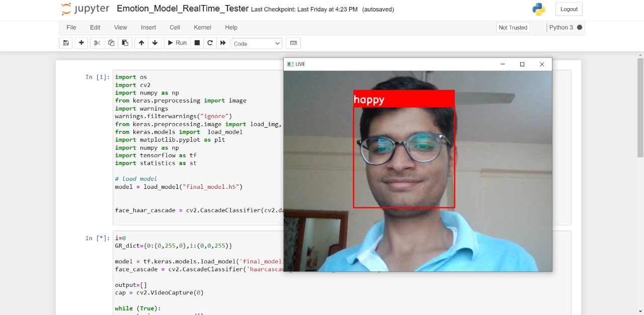
Task: Open the Kernel menu
Action: (202, 28)
